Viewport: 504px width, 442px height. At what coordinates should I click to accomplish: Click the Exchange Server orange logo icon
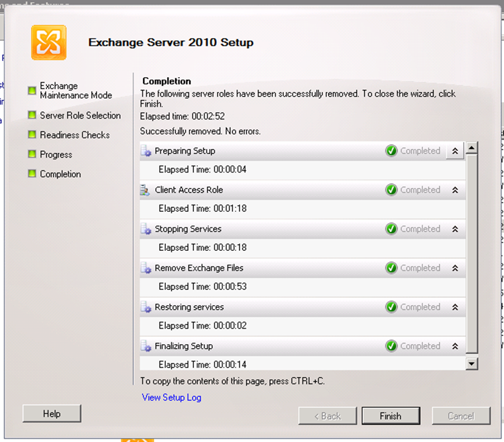tap(49, 42)
